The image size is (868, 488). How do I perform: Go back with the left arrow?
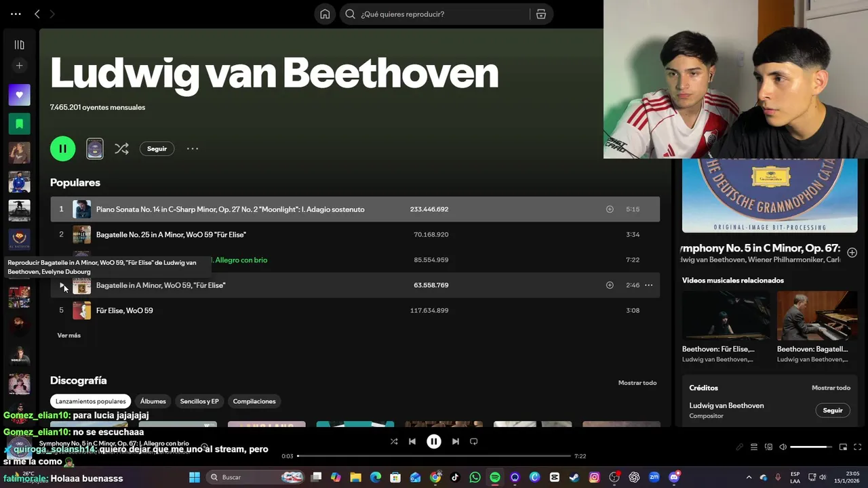pyautogui.click(x=37, y=14)
